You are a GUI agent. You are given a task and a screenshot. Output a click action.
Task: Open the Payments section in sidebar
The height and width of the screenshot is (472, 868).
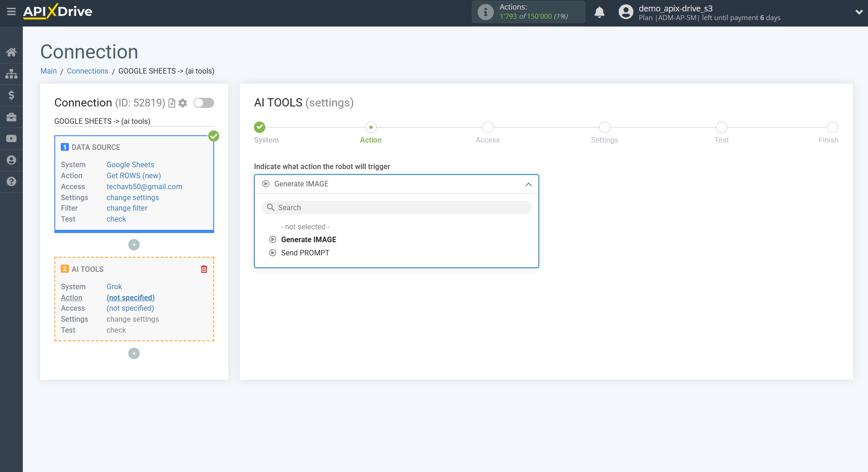[x=11, y=95]
